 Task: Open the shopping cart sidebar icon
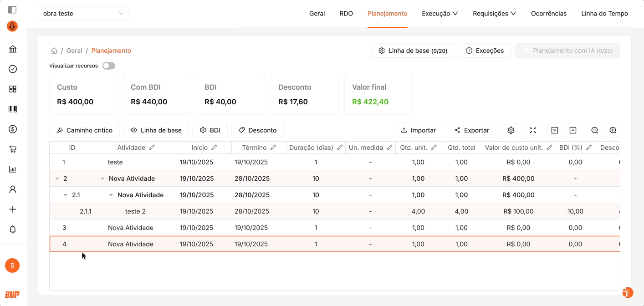click(13, 149)
